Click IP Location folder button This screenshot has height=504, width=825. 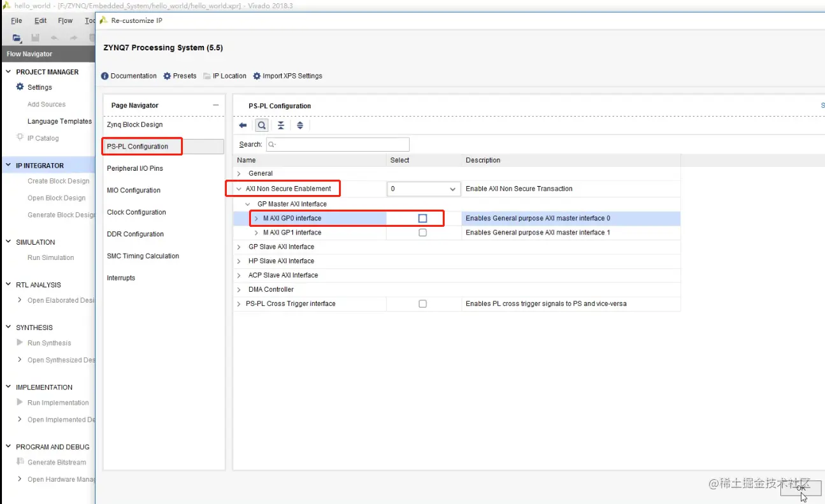(x=225, y=76)
